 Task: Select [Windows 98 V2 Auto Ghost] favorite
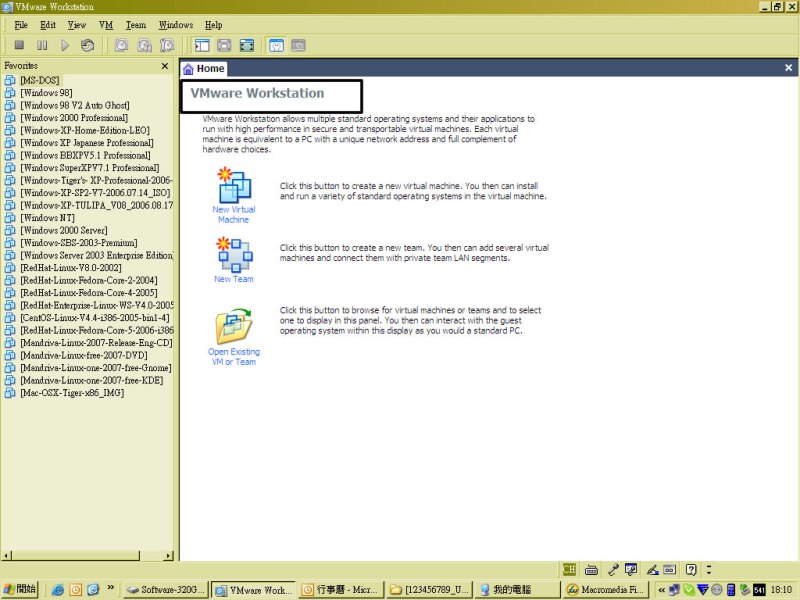[x=75, y=105]
